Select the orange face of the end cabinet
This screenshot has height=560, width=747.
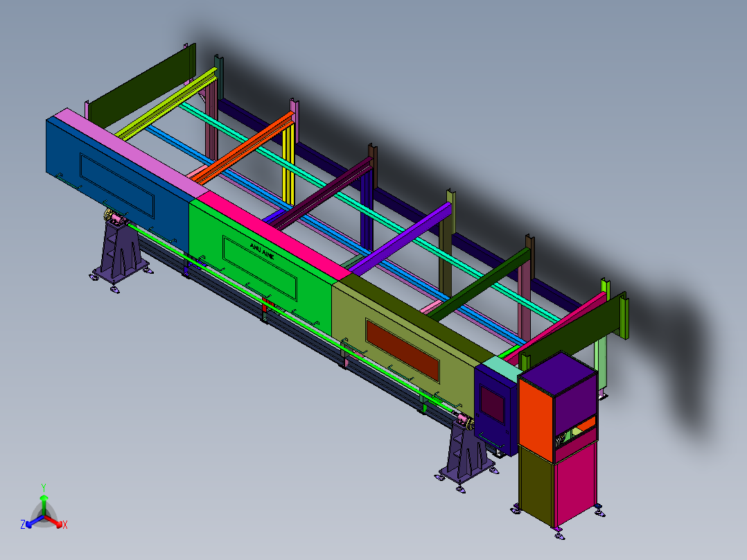[x=536, y=421]
